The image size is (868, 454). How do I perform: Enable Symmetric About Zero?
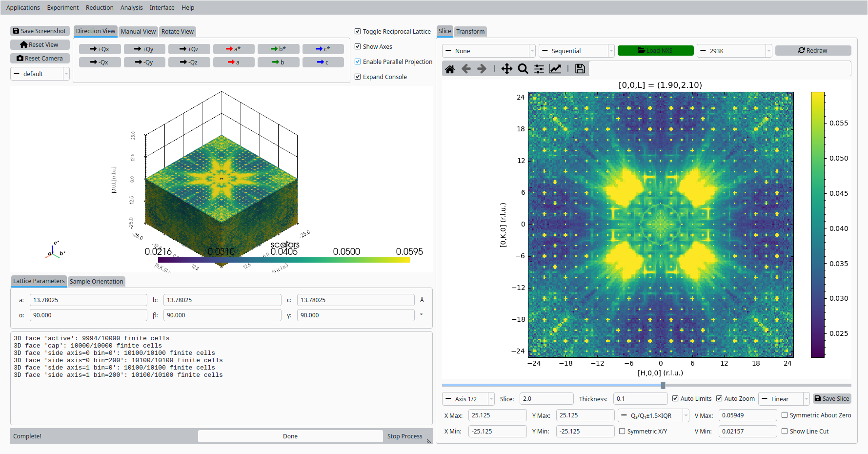785,415
